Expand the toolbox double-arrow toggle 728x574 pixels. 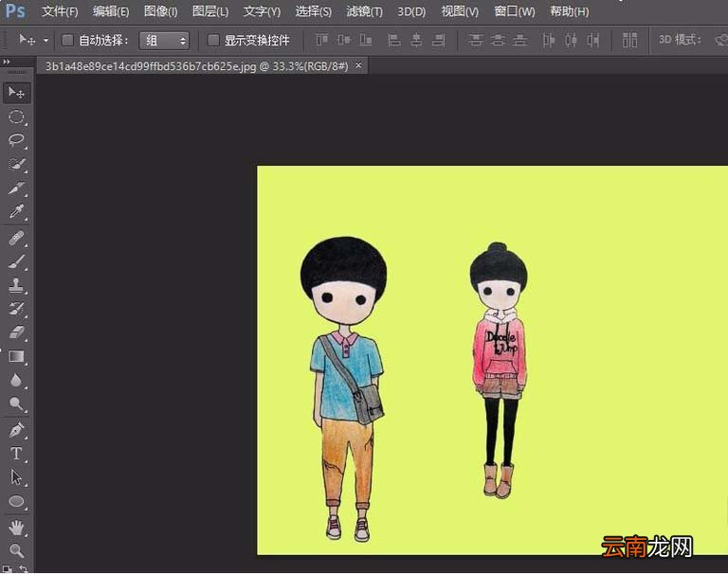[x=7, y=62]
